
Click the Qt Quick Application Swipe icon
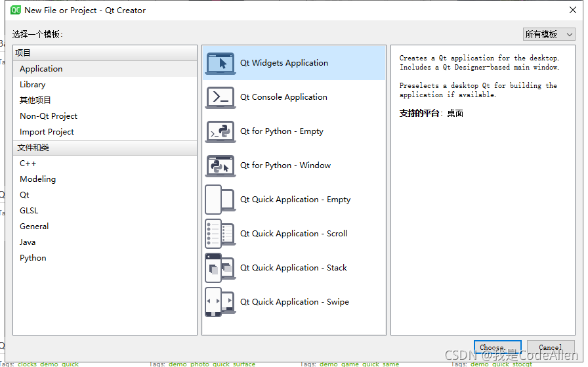(x=220, y=302)
